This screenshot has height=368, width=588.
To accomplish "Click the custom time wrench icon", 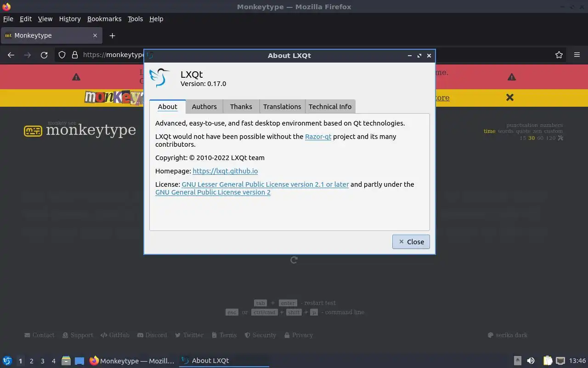I will [560, 138].
